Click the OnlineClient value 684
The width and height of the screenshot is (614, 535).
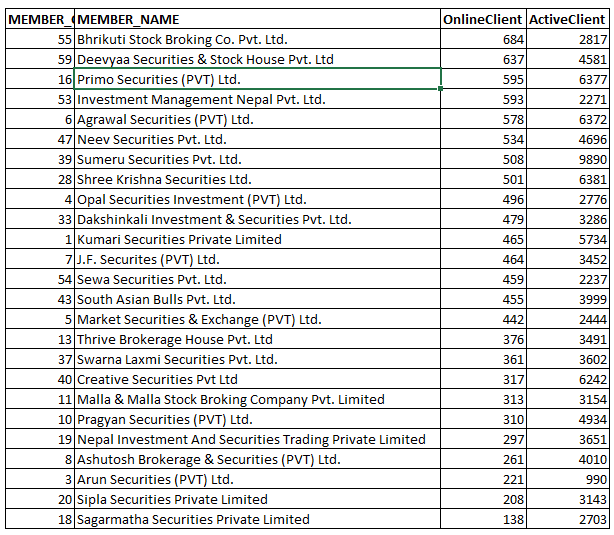click(483, 39)
